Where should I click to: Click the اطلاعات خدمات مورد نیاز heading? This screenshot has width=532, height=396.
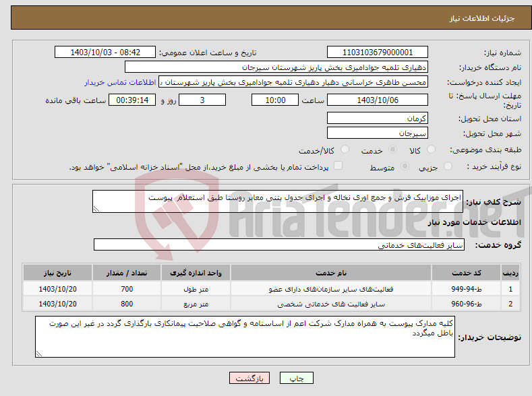point(474,222)
